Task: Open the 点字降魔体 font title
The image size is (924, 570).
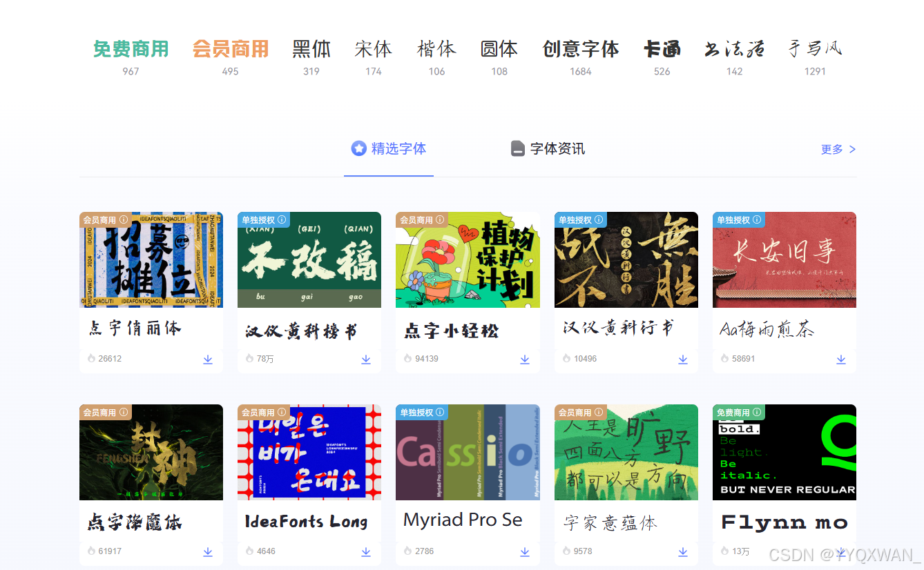Action: point(135,522)
